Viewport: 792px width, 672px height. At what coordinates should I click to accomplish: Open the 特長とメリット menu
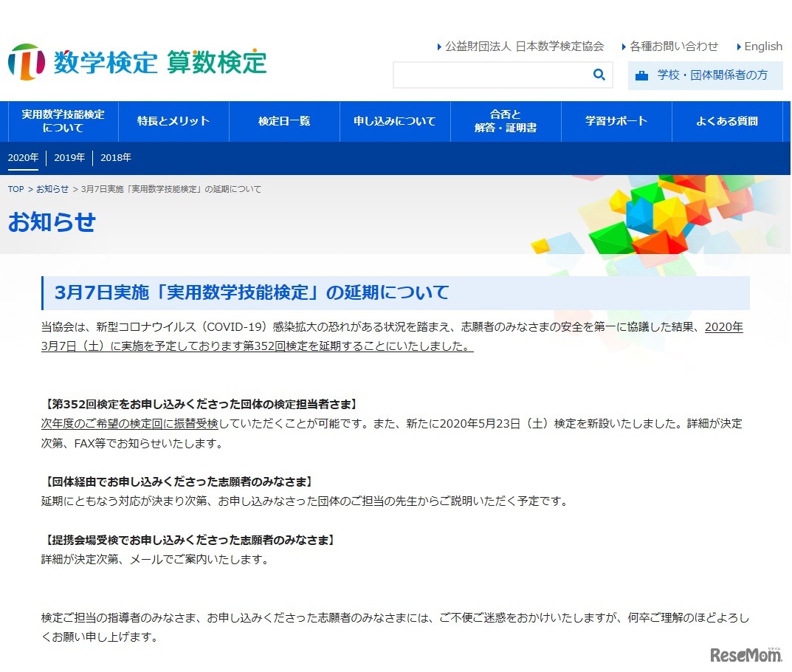tap(173, 121)
